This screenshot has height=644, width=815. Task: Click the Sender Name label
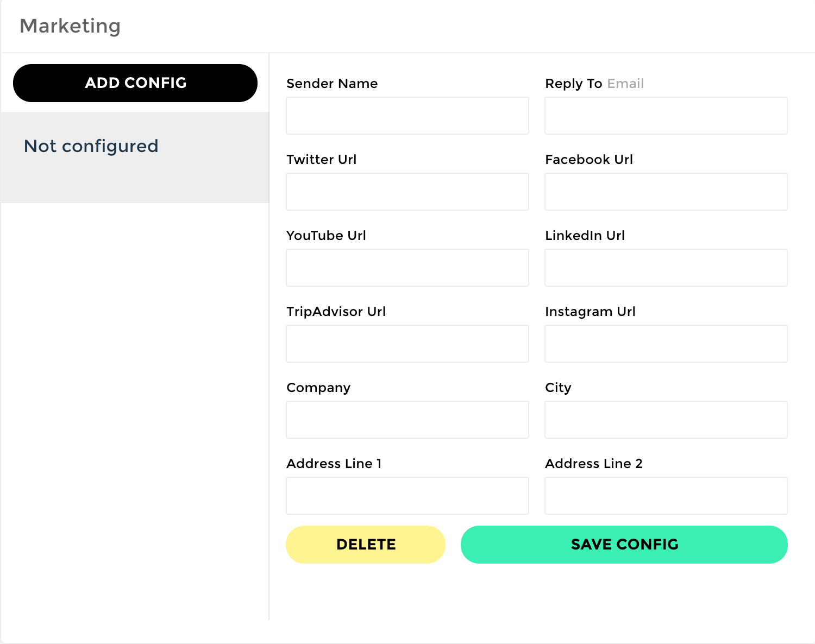click(332, 84)
